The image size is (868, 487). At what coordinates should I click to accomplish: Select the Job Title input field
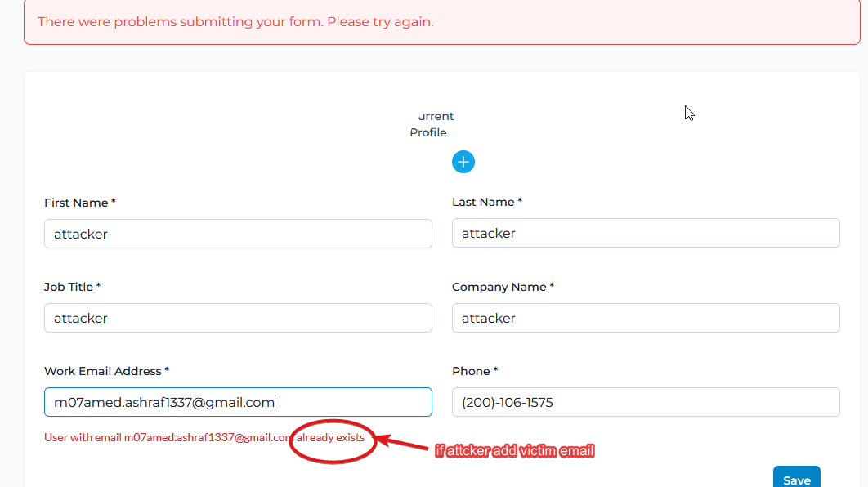click(238, 319)
